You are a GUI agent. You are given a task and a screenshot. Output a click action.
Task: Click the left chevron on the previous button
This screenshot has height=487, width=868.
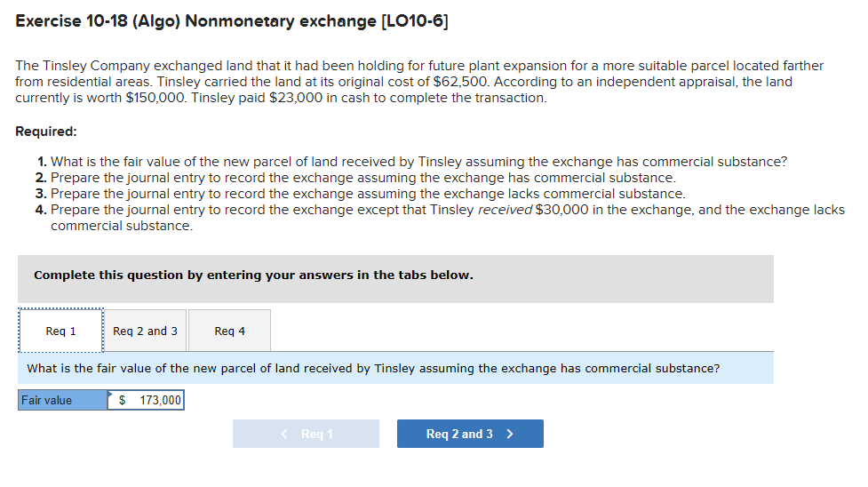[284, 434]
